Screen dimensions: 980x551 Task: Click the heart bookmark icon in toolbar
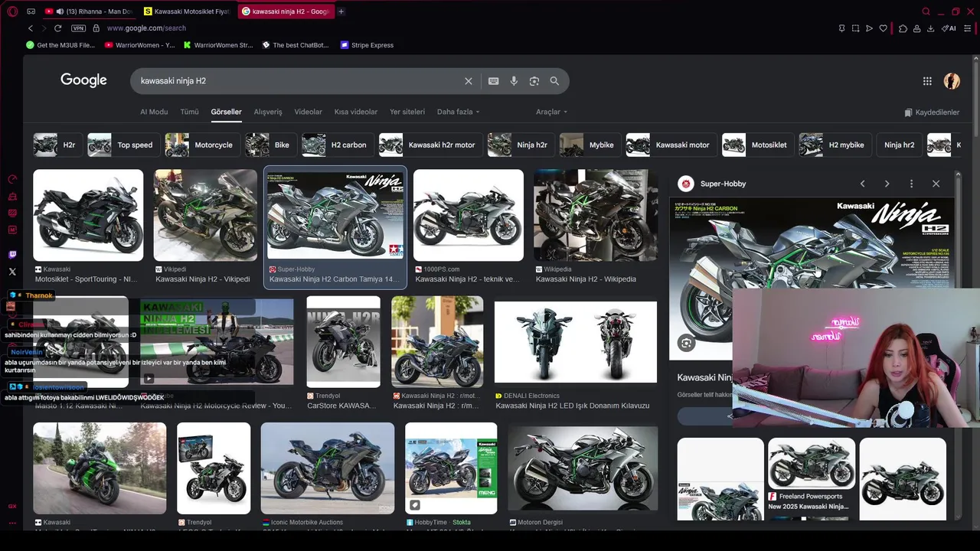point(883,28)
